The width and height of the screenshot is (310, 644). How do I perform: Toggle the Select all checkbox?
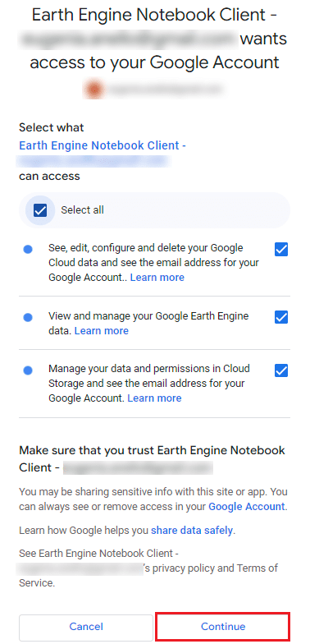coord(40,210)
